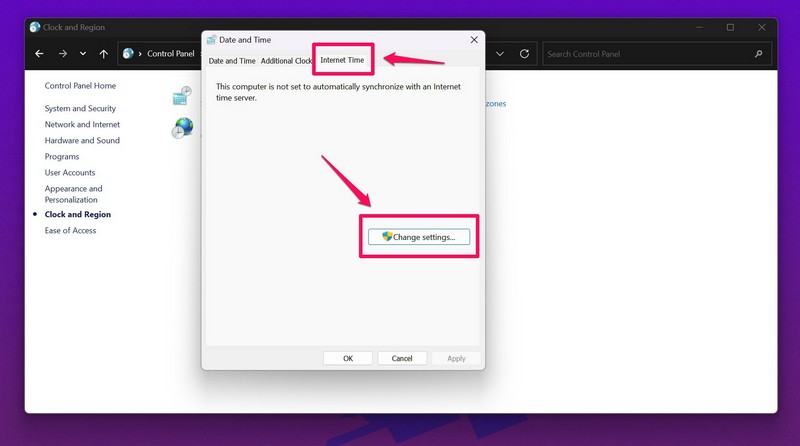Close the Clock and Region window
Screen dimensions: 800x446
pyautogui.click(x=762, y=27)
